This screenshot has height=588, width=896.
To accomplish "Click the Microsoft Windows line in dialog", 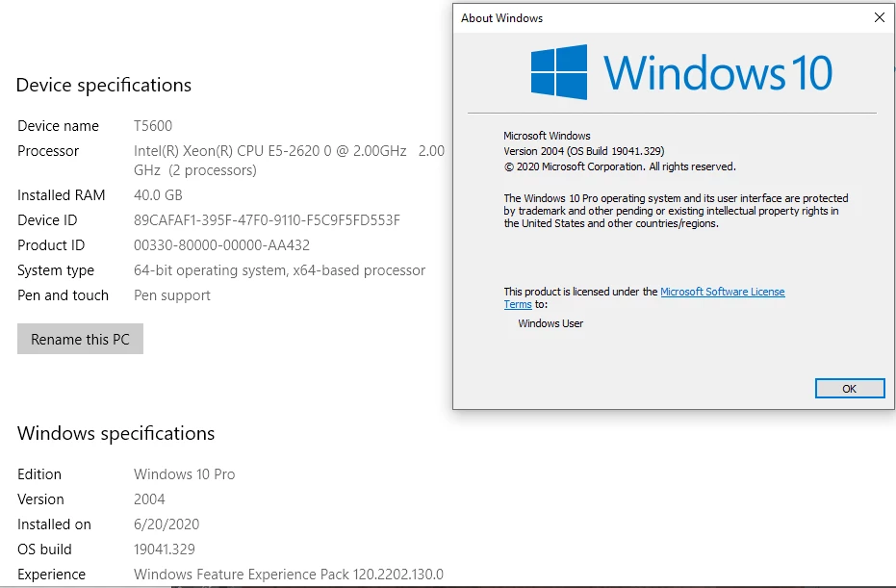I will point(547,136).
